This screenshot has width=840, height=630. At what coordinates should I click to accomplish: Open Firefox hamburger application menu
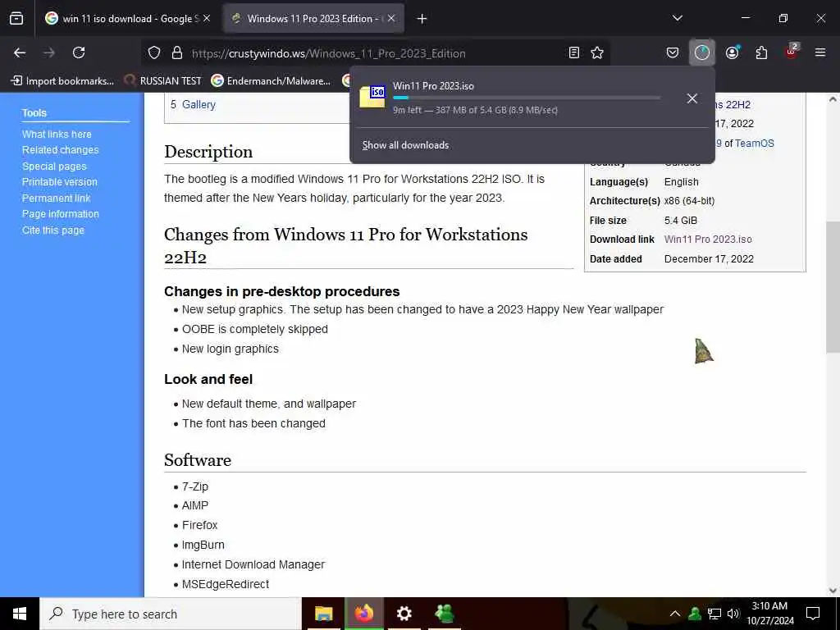click(x=820, y=52)
